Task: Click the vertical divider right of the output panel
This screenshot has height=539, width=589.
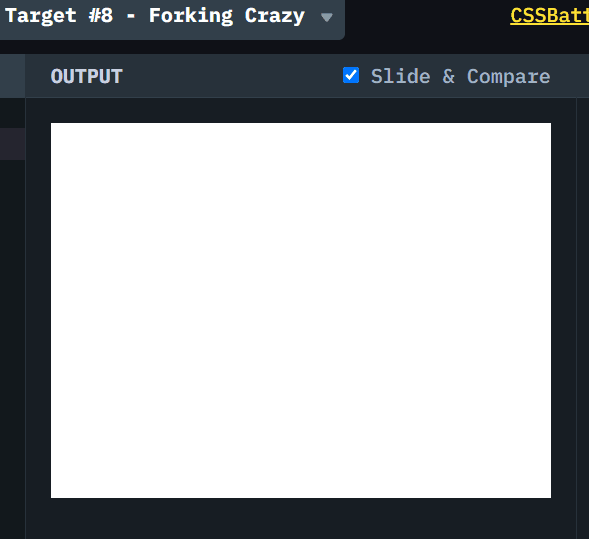Action: (x=576, y=319)
